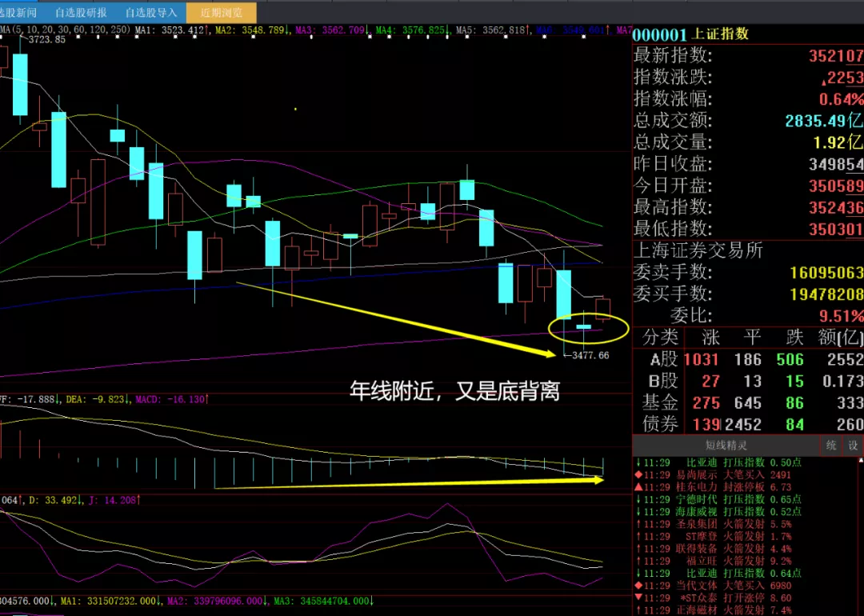Click the 最低指数 value
Viewport: 864px width, 616px height.
click(836, 230)
